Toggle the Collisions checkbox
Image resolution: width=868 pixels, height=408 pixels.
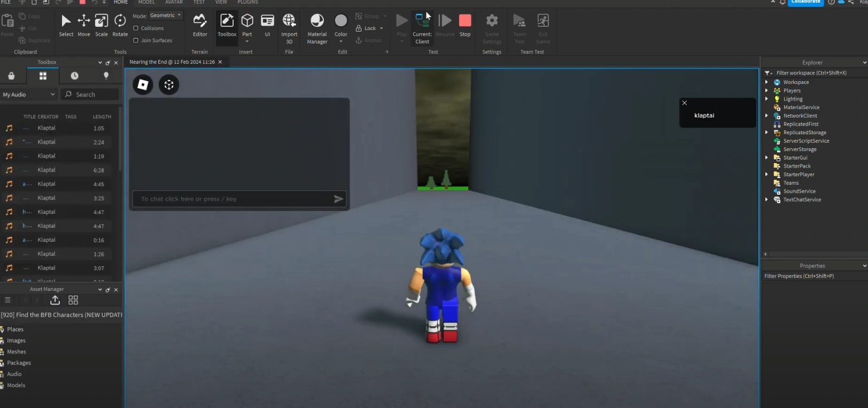click(x=136, y=28)
